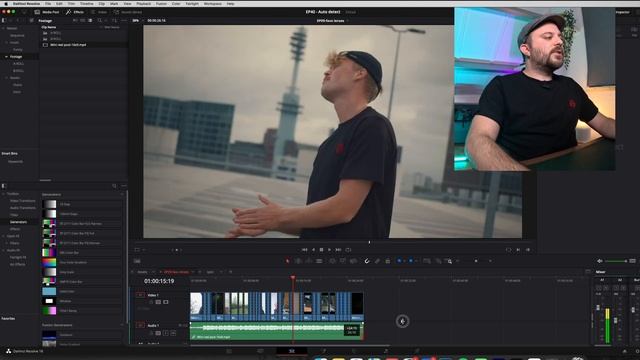Toggle position lock padlock in toolbar

[387, 261]
